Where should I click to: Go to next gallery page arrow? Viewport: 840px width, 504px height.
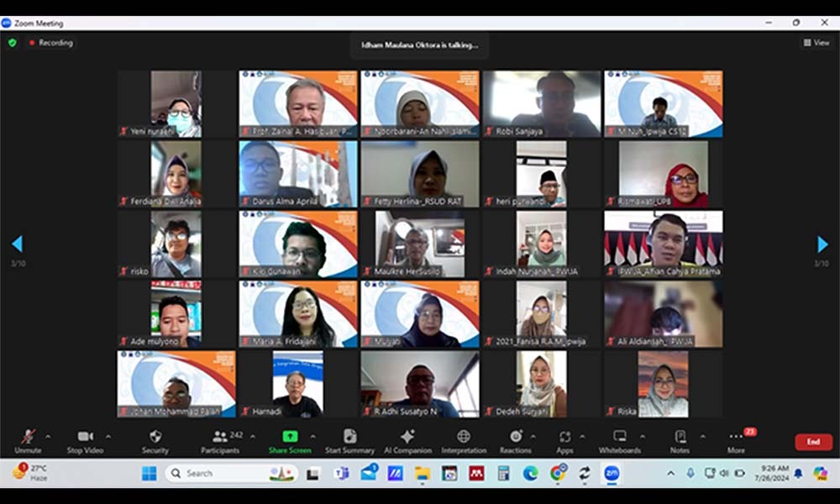(x=822, y=244)
